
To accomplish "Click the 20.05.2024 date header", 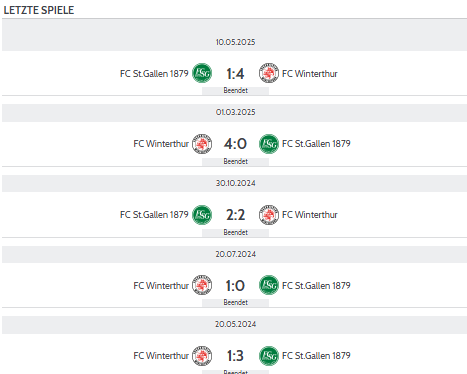I will click(x=235, y=324).
